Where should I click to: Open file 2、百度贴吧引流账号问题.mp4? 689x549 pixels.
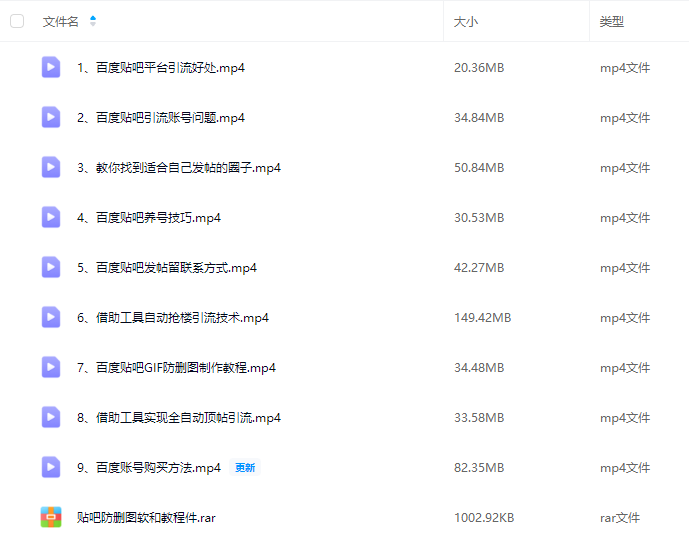pyautogui.click(x=161, y=118)
